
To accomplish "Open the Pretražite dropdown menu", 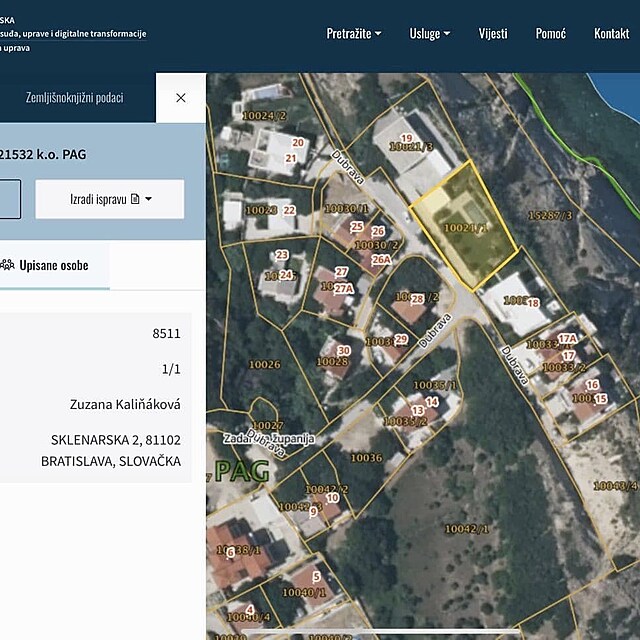I will tap(354, 33).
